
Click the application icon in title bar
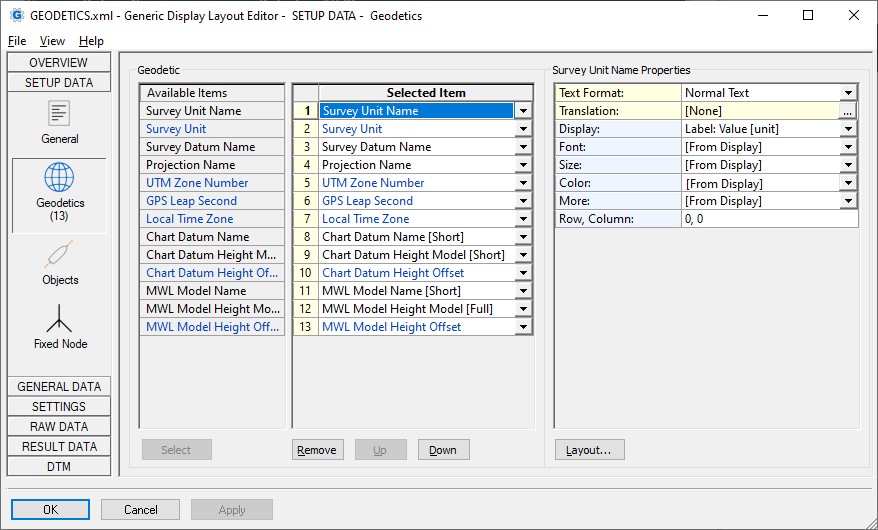[16, 16]
